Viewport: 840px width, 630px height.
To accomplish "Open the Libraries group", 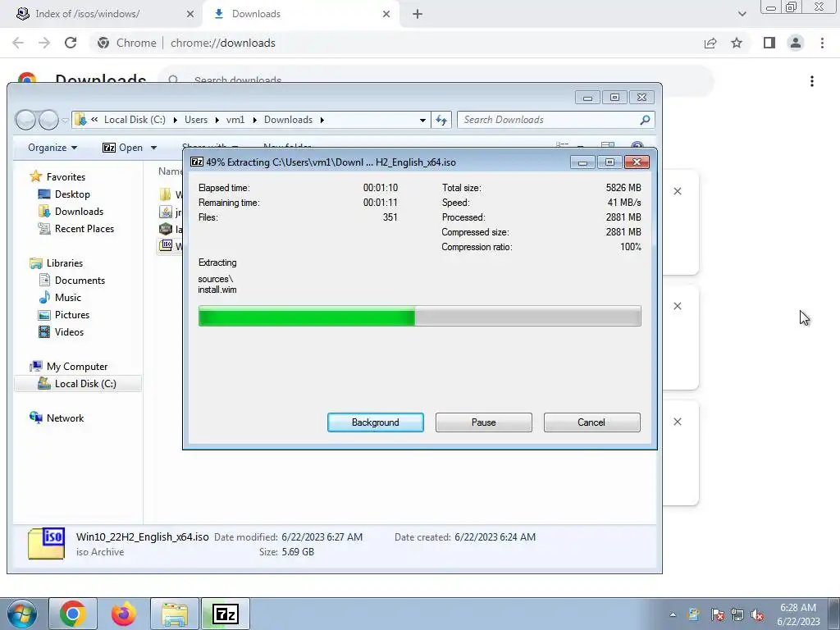I will (57, 263).
